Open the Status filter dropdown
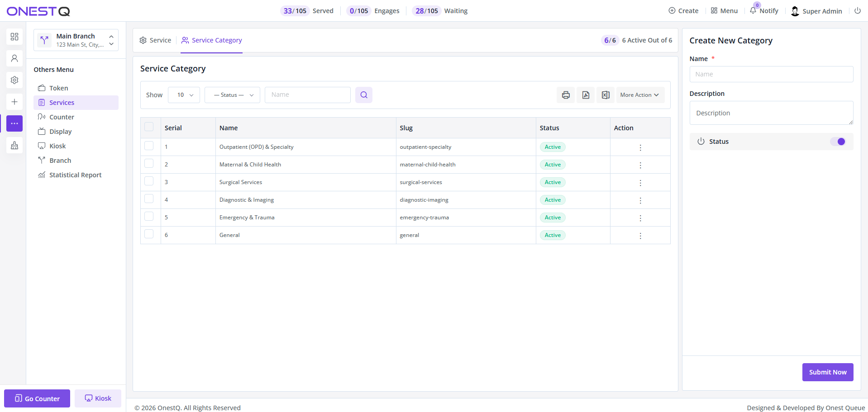Image resolution: width=868 pixels, height=412 pixels. (232, 95)
